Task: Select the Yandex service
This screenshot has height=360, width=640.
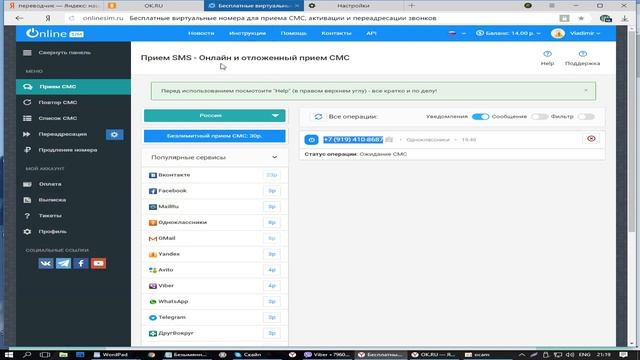Action: 215,254
